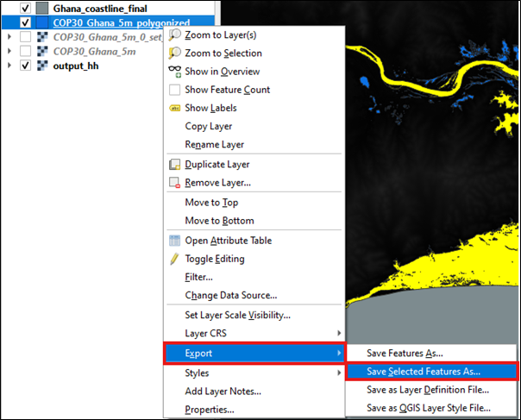
Task: Click the gray swatch of Ghana_coastline_final
Action: point(42,9)
